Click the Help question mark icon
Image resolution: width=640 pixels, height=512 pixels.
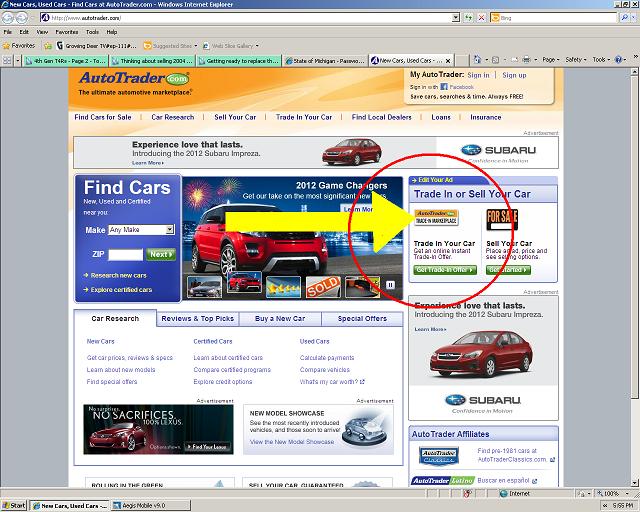618,60
